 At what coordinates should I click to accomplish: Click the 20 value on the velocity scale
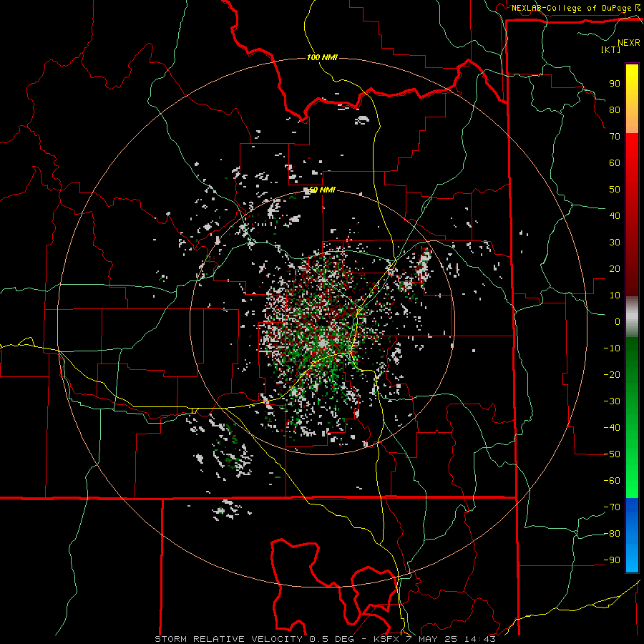[x=615, y=269]
